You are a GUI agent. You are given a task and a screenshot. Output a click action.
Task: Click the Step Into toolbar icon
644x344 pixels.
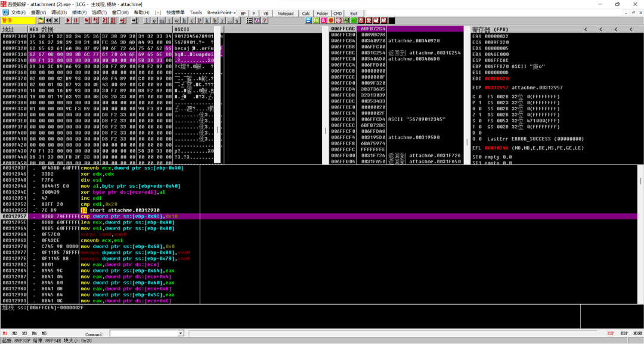(88, 20)
